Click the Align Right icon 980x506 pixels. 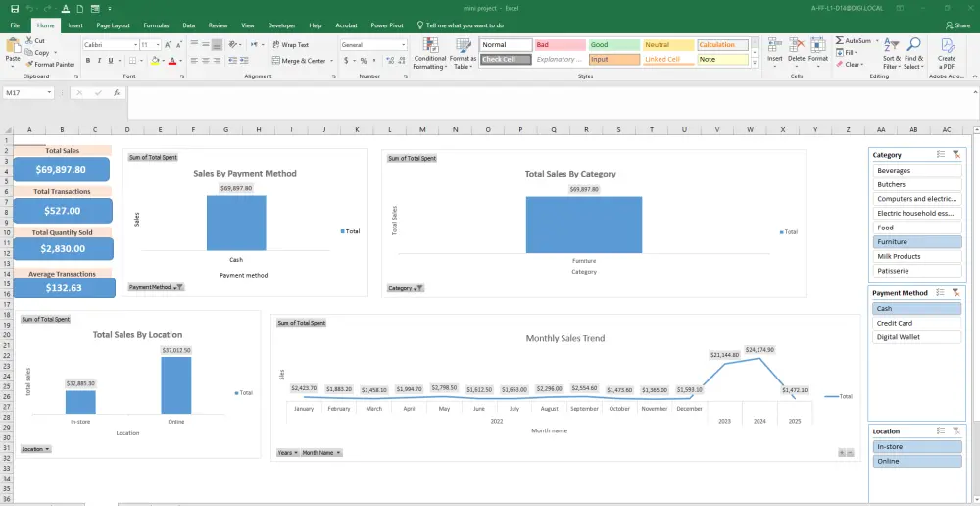point(217,61)
